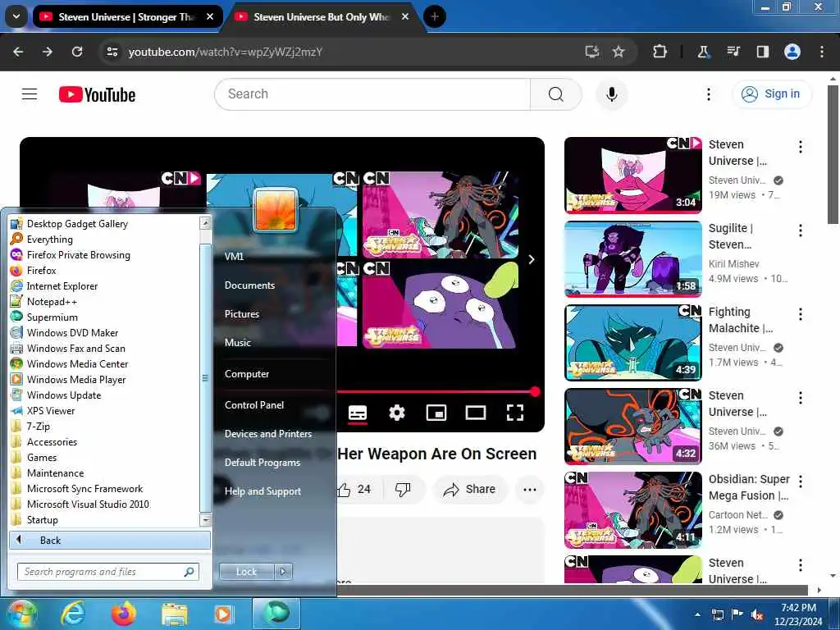
Task: Open options for Obsidian video
Action: 801,481
